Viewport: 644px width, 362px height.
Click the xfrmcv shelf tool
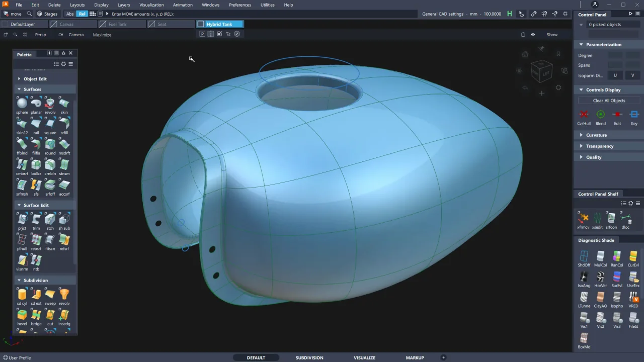coord(583,218)
